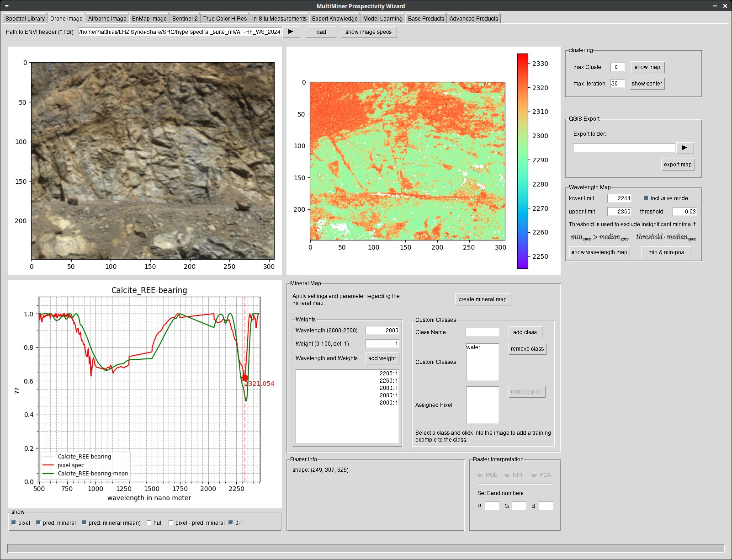Enable pixel - pred. mineral checkbox

click(x=171, y=523)
